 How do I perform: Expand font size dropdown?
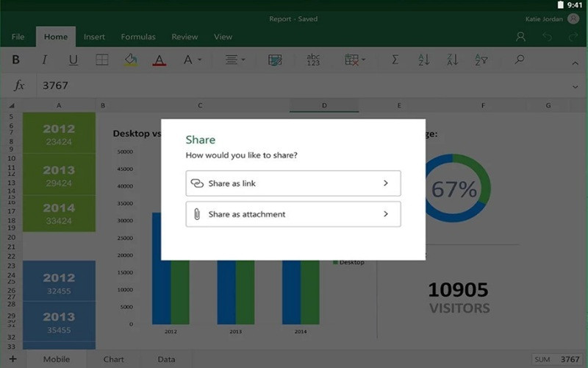coord(192,60)
